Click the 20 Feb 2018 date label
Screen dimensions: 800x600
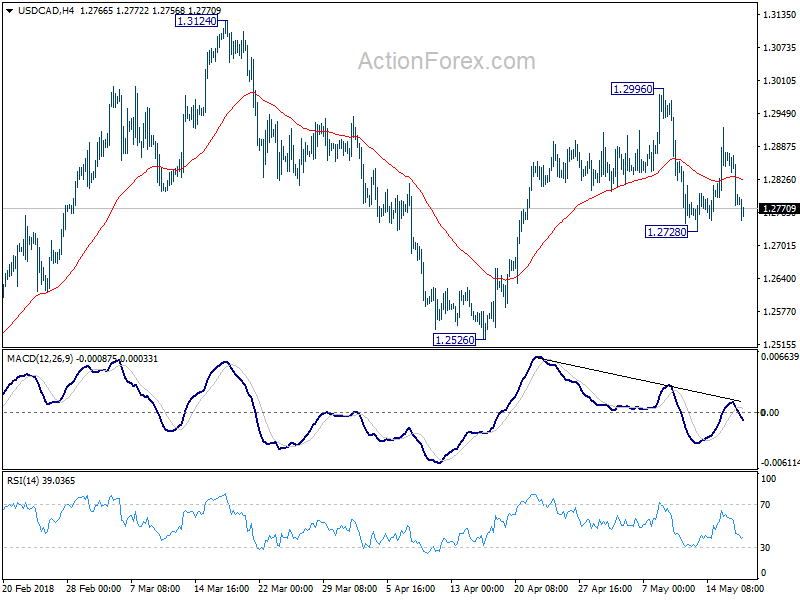(28, 588)
